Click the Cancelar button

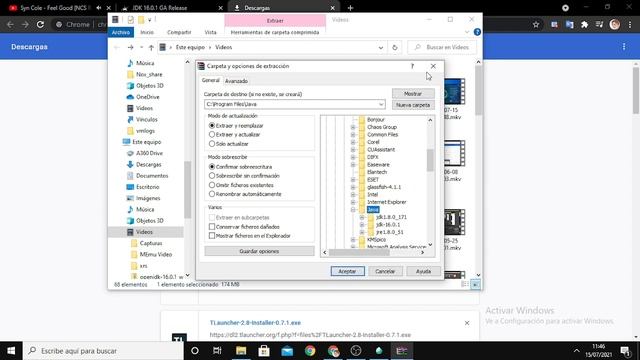tap(385, 271)
